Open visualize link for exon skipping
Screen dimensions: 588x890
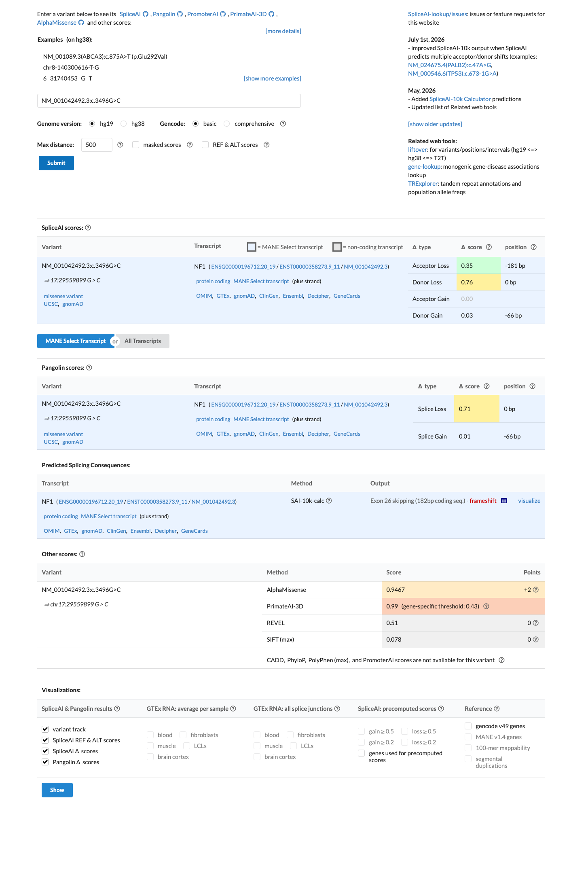click(529, 501)
